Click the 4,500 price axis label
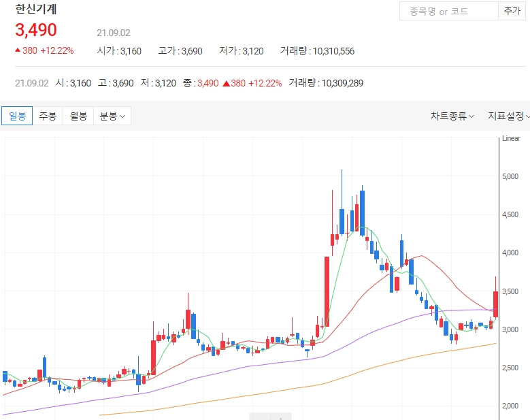530x420 pixels. click(510, 214)
